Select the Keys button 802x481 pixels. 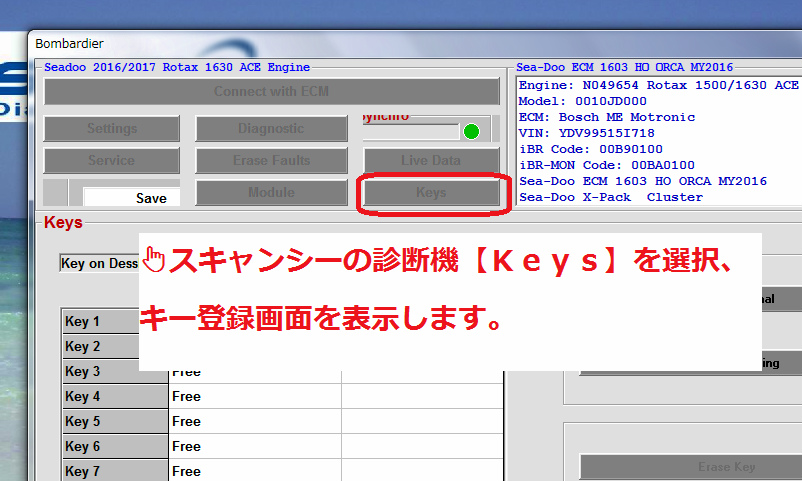tap(431, 193)
